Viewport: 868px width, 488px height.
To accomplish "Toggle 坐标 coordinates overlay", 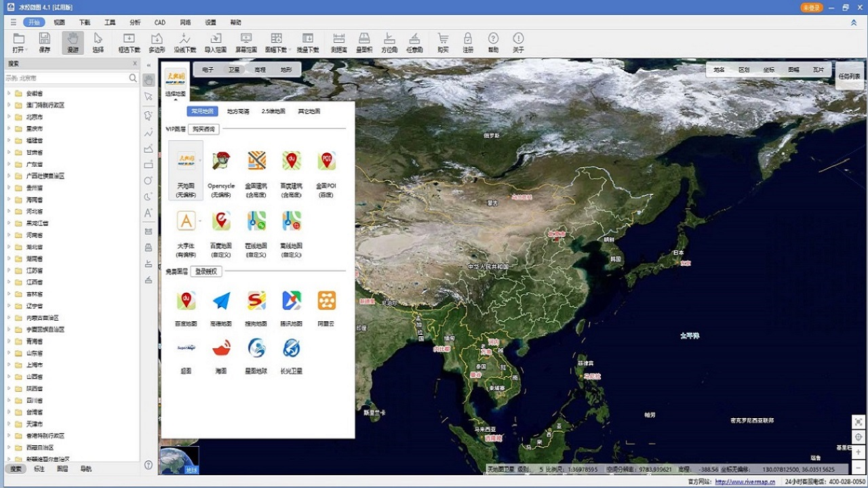I will tap(769, 70).
